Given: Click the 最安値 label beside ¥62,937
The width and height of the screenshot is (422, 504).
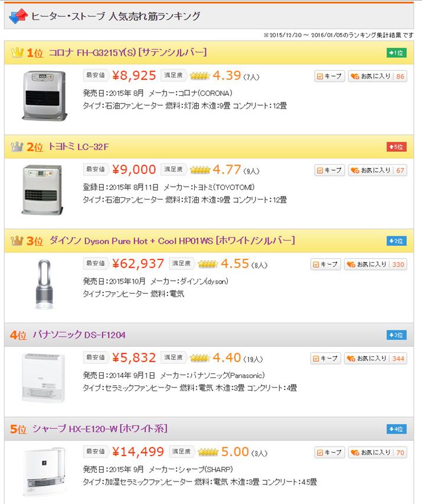Looking at the screenshot, I should (x=95, y=264).
